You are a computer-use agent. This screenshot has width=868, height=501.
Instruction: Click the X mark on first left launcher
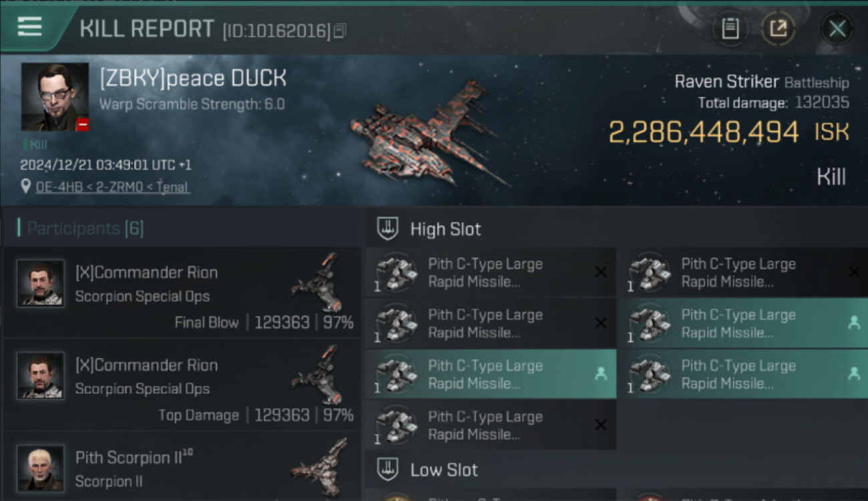[600, 273]
